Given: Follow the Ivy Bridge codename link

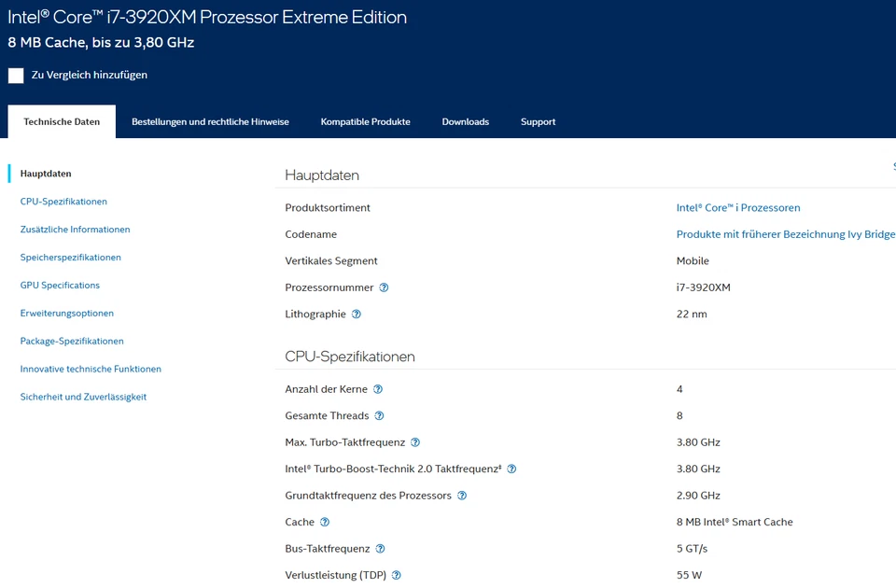Looking at the screenshot, I should (x=785, y=234).
